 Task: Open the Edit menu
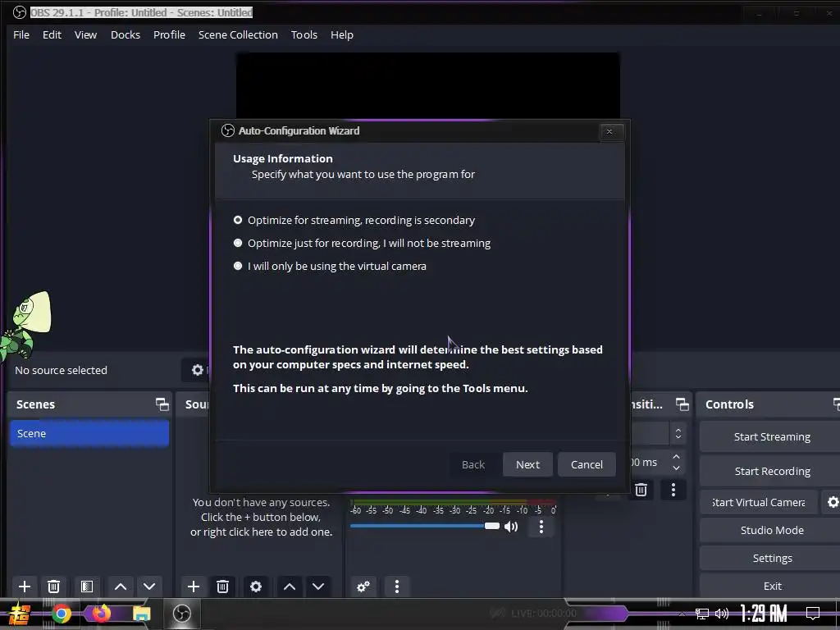(52, 34)
